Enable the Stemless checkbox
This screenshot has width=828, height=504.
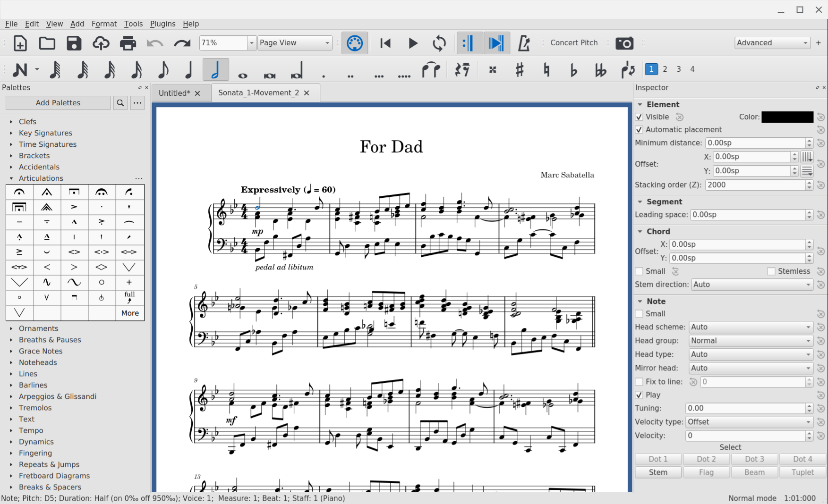(771, 271)
